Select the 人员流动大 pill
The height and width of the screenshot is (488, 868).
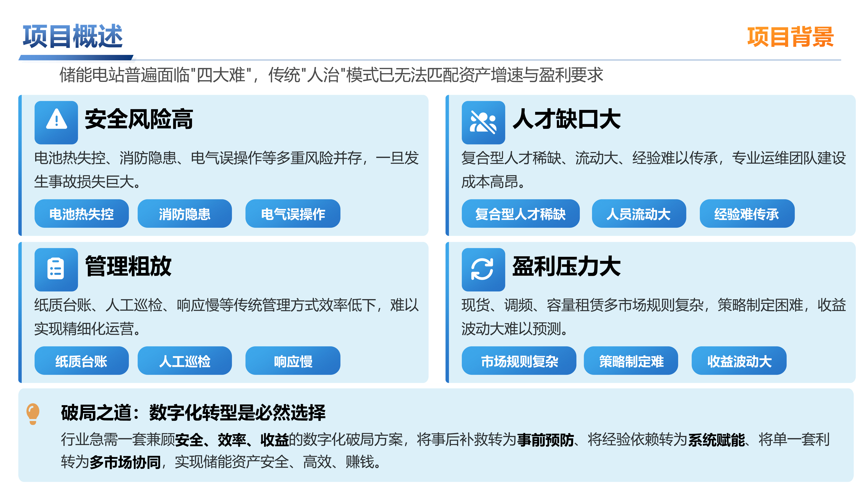pos(639,214)
